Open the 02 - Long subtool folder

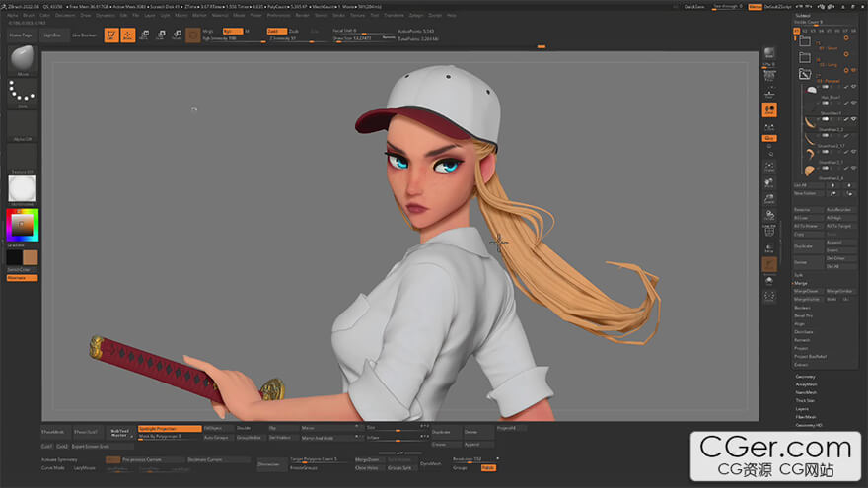pos(805,57)
